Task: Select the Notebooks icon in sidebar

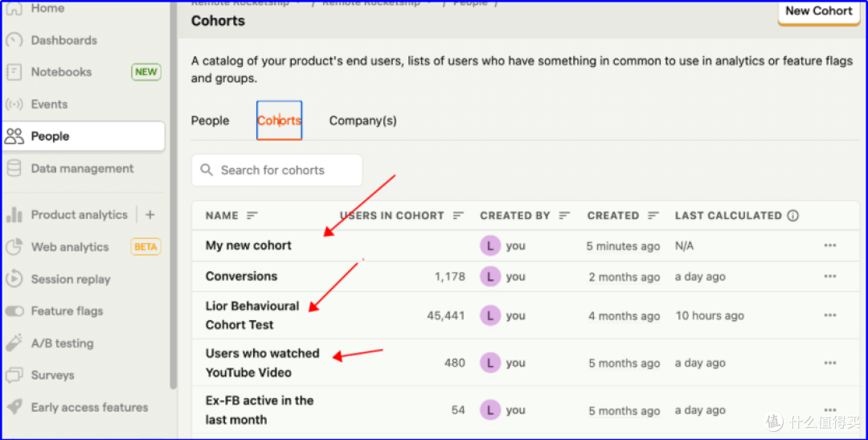Action: 14,72
